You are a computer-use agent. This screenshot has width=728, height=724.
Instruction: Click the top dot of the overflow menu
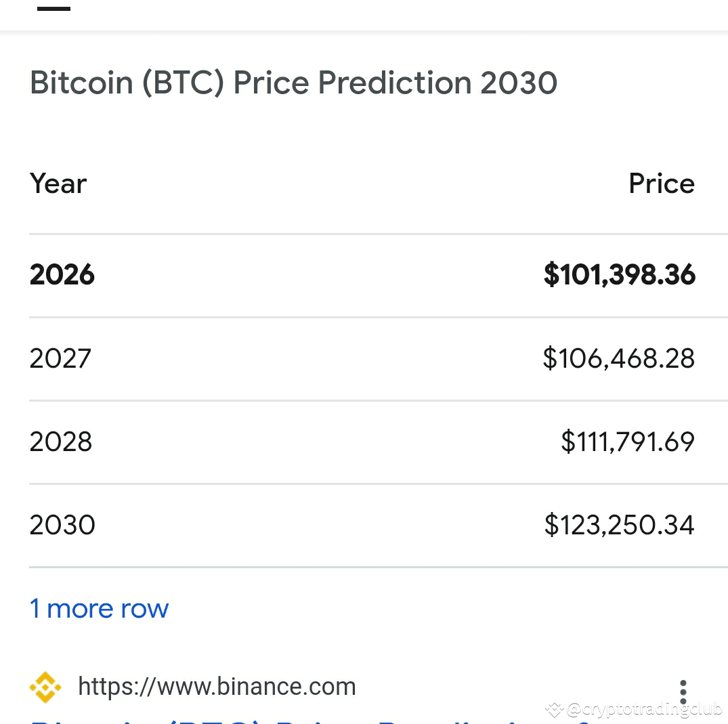click(683, 683)
